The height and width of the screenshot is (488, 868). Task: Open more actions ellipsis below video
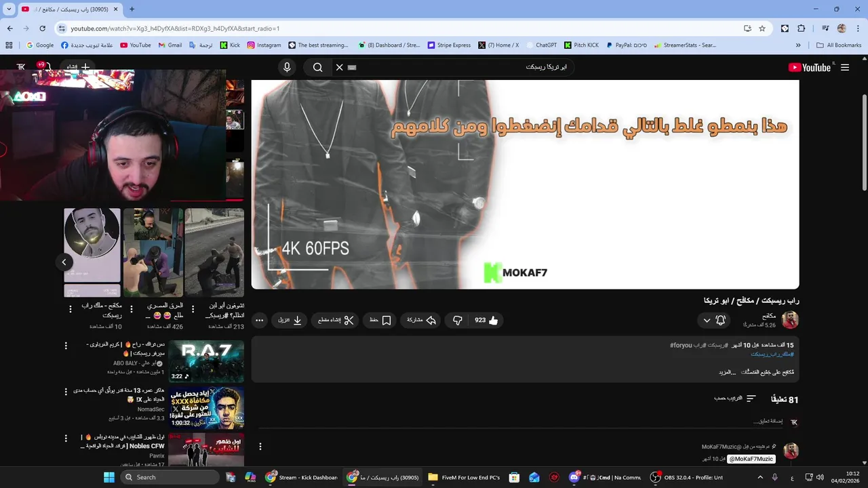pos(259,320)
